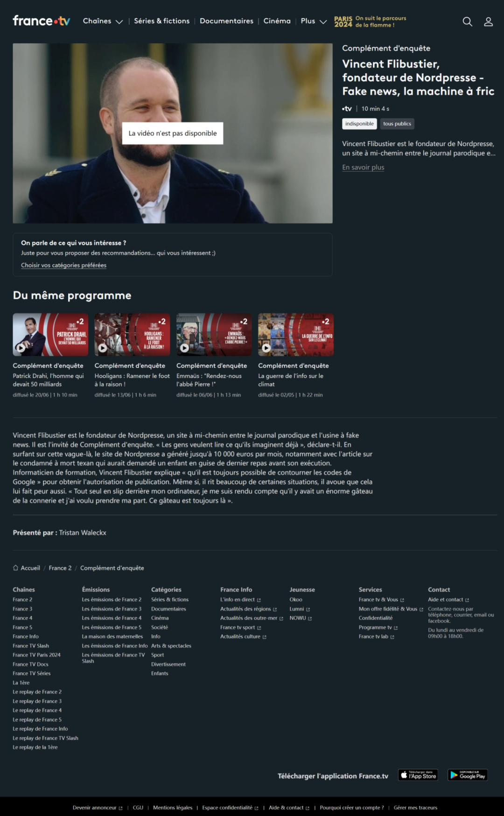Go to the Cinéma section
Image resolution: width=504 pixels, height=816 pixels.
(x=277, y=21)
